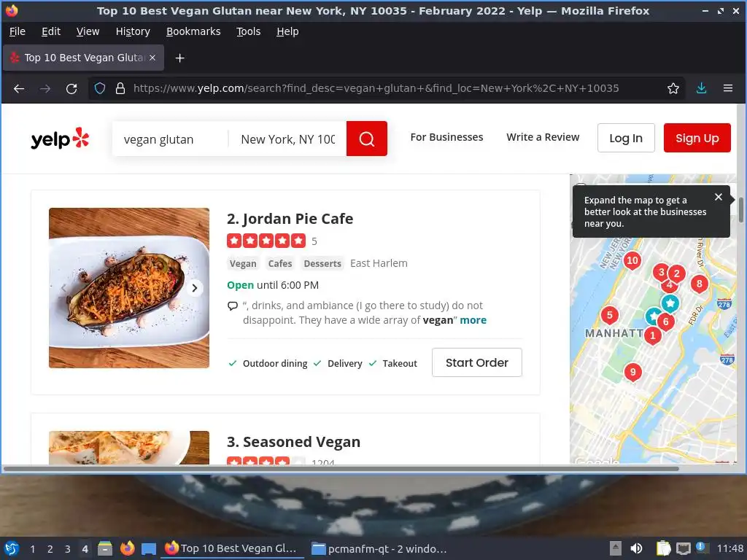Image resolution: width=747 pixels, height=560 pixels.
Task: Click map marker number 3
Action: 661,273
